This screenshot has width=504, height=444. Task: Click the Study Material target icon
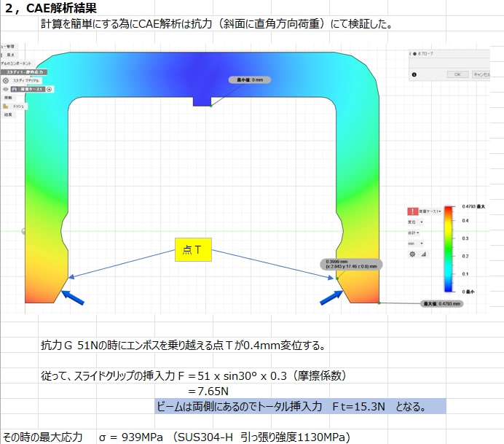pyautogui.click(x=6, y=80)
